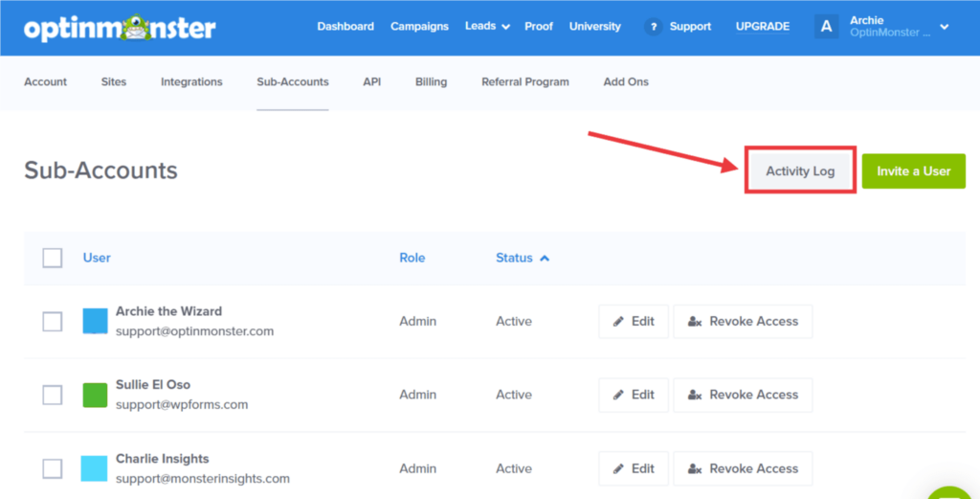The width and height of the screenshot is (980, 499).
Task: Open the Add Ons tab
Action: [626, 82]
